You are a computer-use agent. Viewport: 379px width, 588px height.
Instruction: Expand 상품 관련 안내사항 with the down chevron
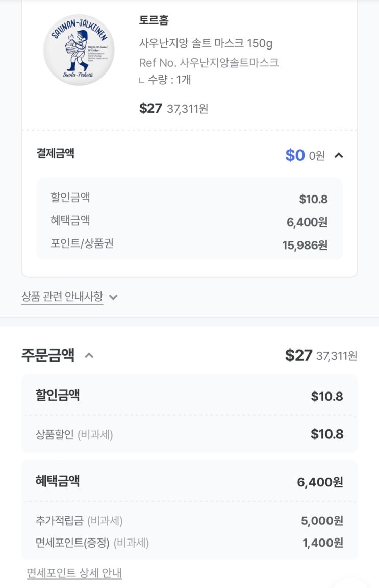tap(113, 297)
